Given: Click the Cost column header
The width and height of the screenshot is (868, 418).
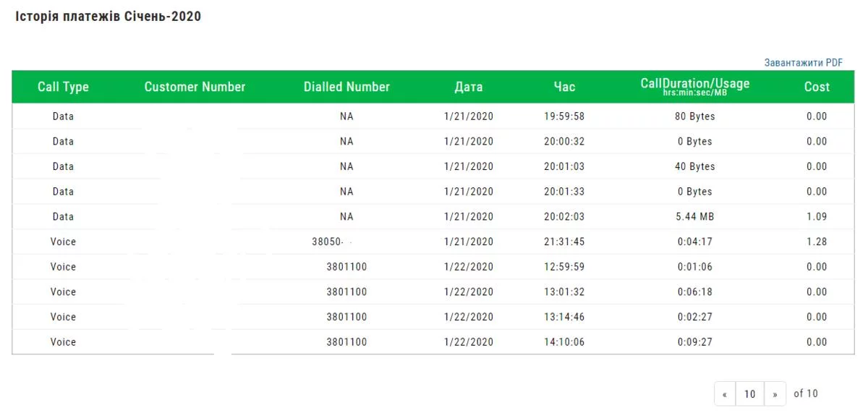Looking at the screenshot, I should [x=817, y=87].
